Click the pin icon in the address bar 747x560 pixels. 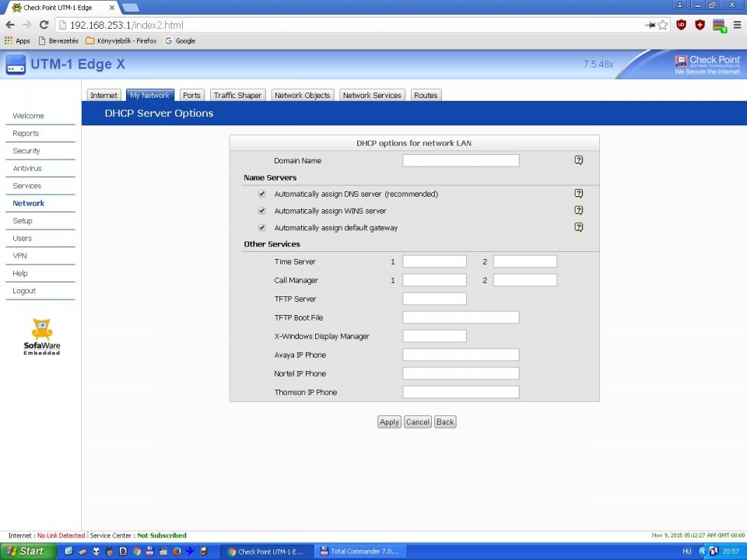(x=650, y=25)
